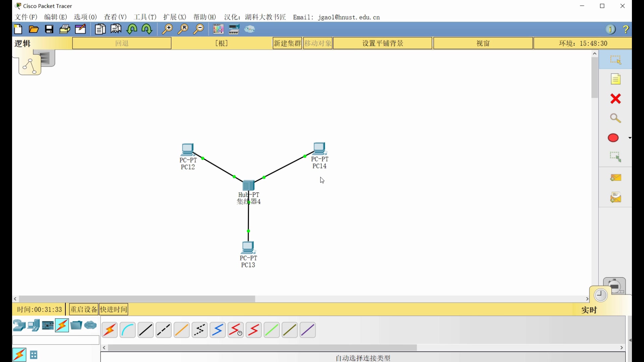Click the 重启设备 button
Image resolution: width=644 pixels, height=362 pixels.
[x=84, y=309]
